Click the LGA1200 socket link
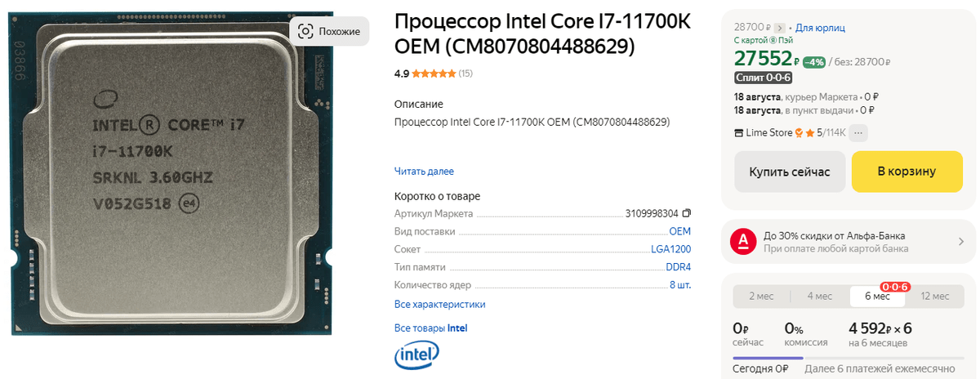The image size is (980, 379). [670, 249]
